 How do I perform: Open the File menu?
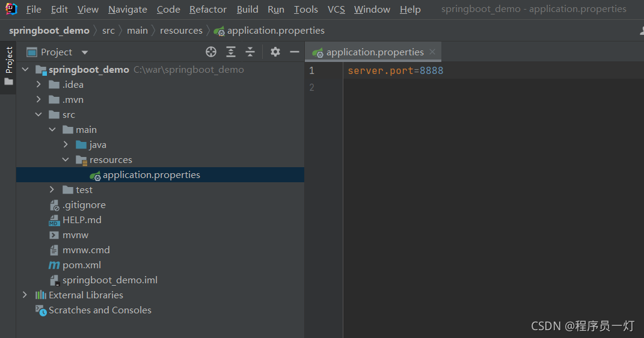(34, 9)
